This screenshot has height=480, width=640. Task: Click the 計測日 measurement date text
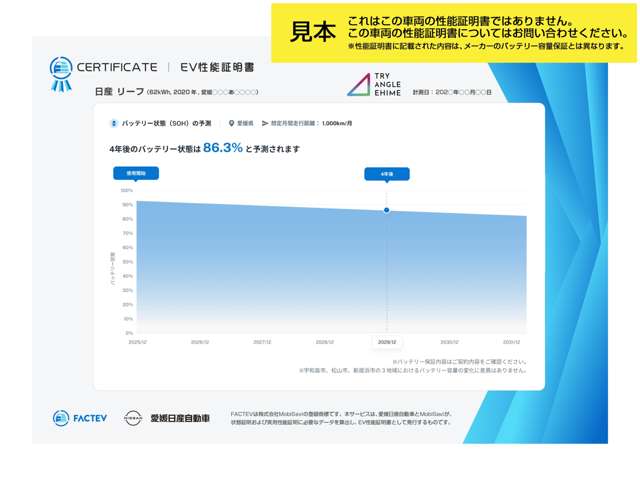(452, 92)
